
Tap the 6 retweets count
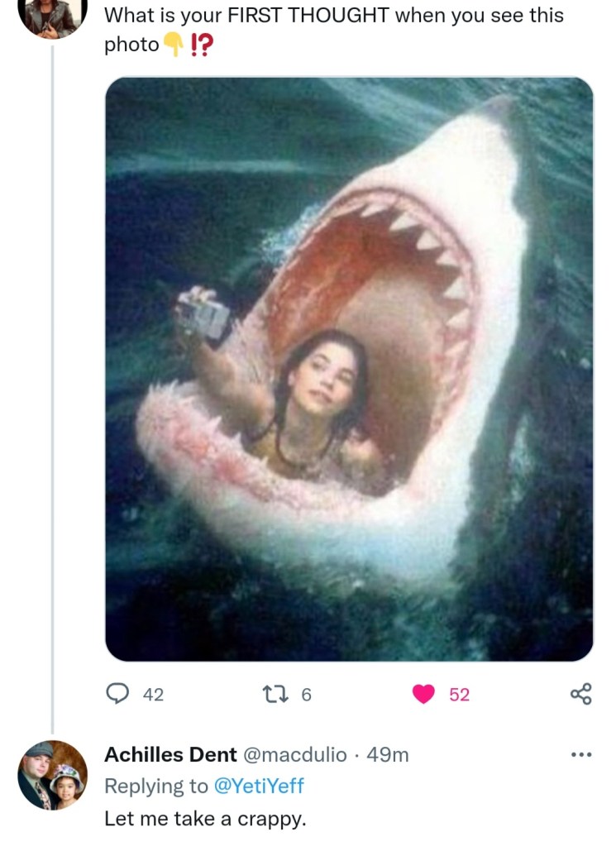[306, 695]
